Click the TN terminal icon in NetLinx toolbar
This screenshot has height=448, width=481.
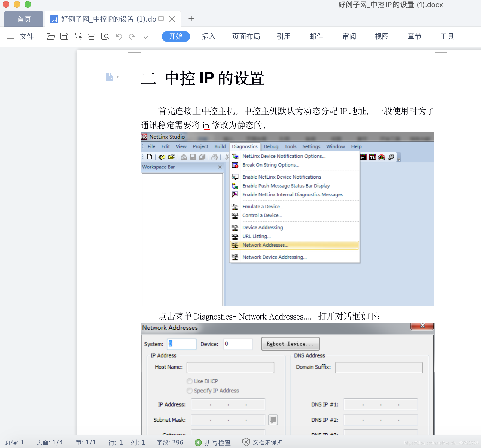tap(372, 157)
